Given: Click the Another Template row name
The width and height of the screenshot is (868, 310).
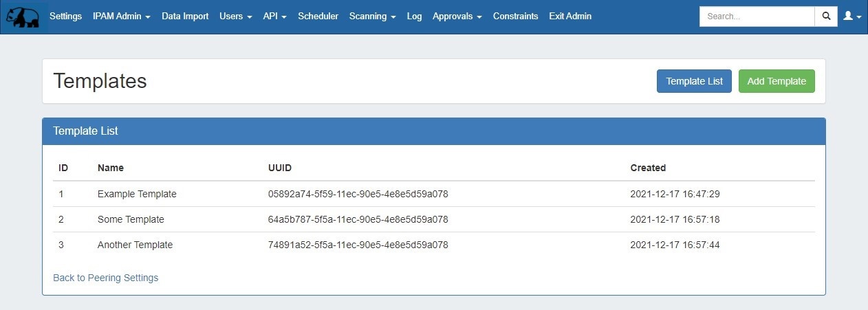Looking at the screenshot, I should [135, 245].
